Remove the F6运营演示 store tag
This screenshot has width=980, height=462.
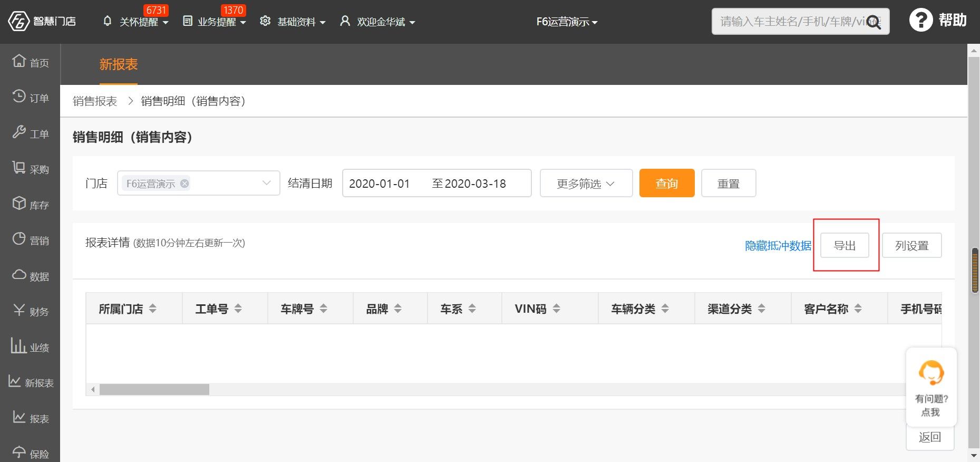[x=185, y=184]
